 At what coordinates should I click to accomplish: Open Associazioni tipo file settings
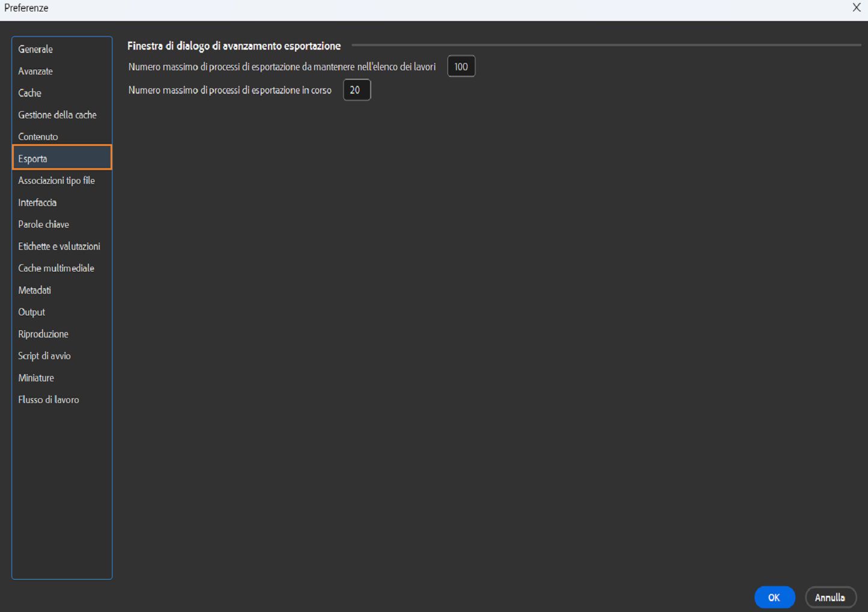click(x=62, y=181)
